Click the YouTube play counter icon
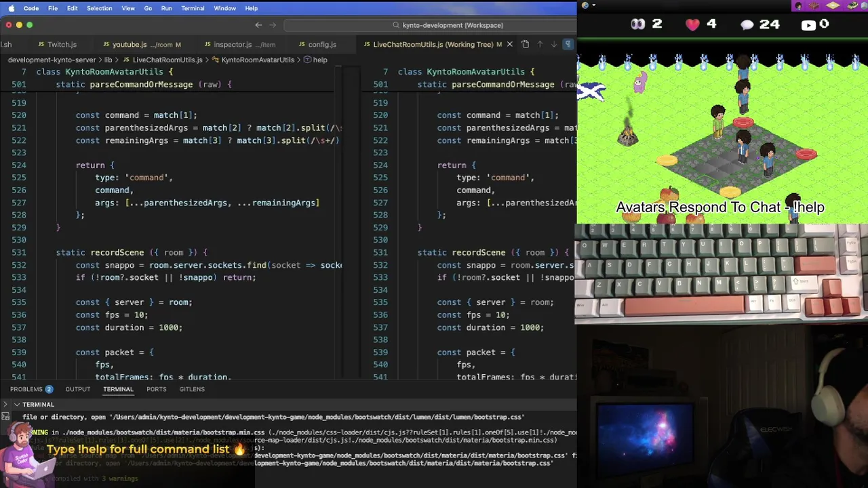 pos(808,25)
